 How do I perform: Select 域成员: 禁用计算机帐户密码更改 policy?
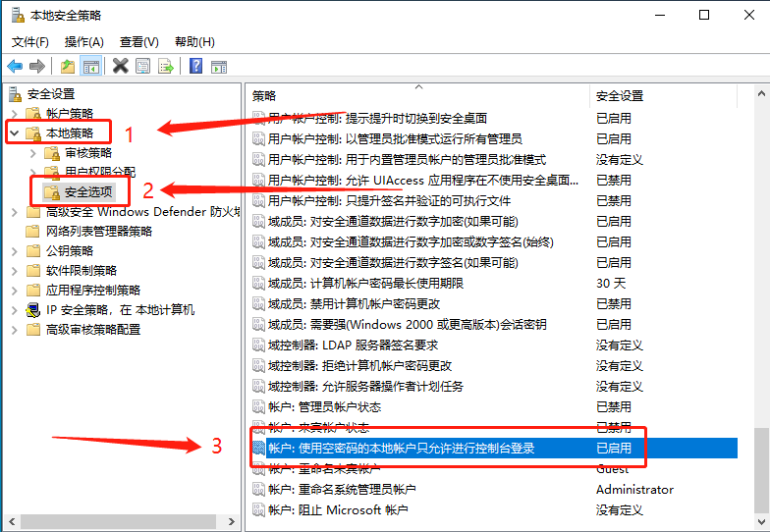click(x=354, y=304)
